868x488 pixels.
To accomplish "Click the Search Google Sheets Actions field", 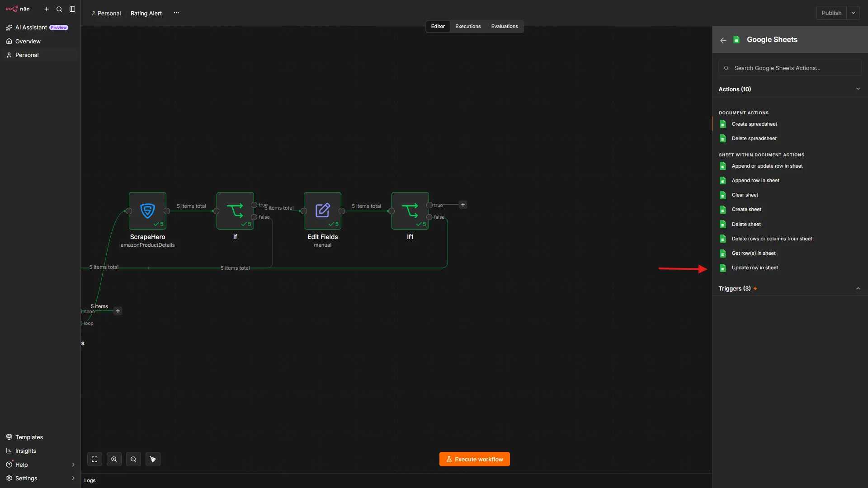I will [x=790, y=68].
